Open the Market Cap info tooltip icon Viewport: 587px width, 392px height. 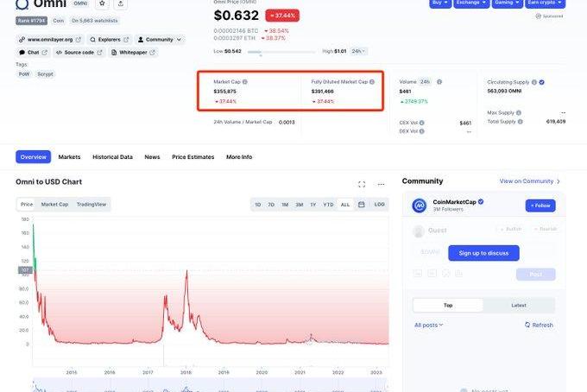(245, 82)
